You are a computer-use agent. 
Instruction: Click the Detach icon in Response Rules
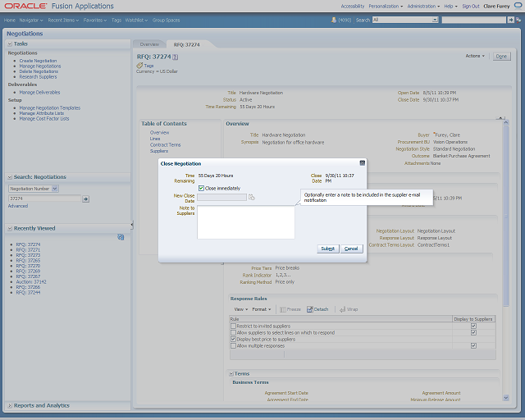click(310, 309)
